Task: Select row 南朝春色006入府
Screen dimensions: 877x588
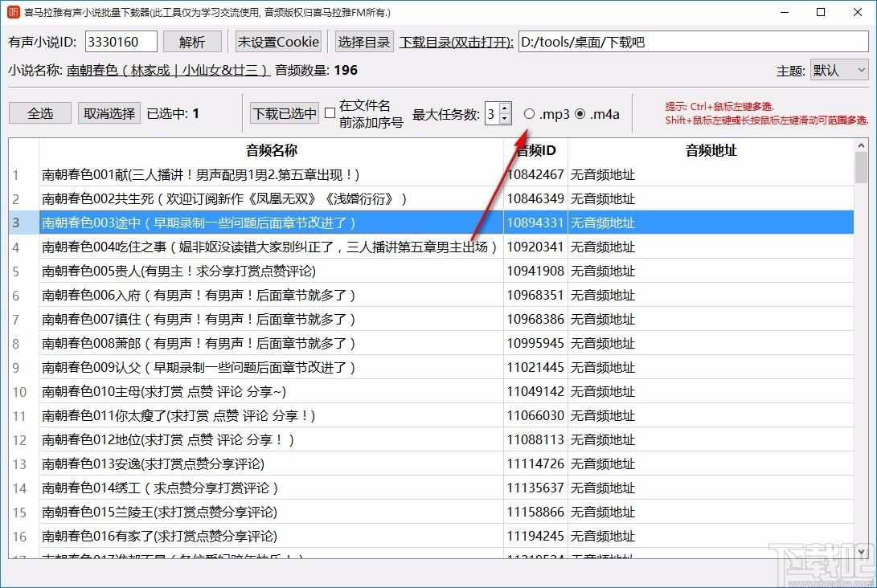Action: (271, 295)
